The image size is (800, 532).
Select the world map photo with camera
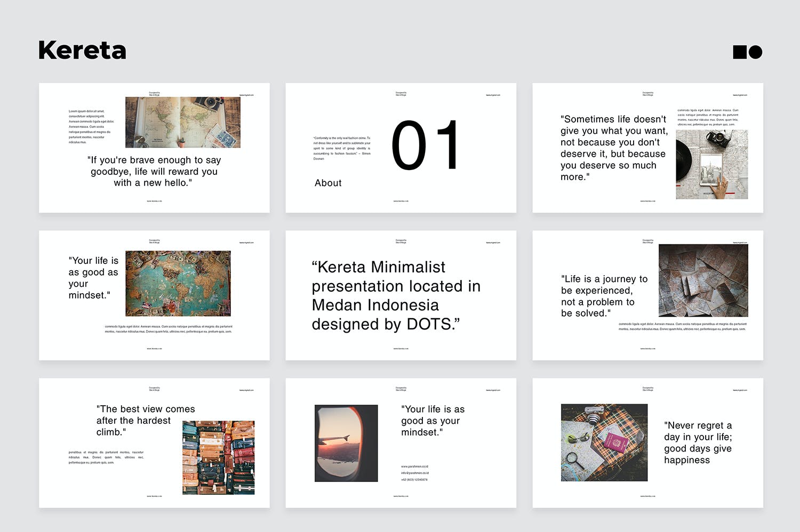[182, 122]
